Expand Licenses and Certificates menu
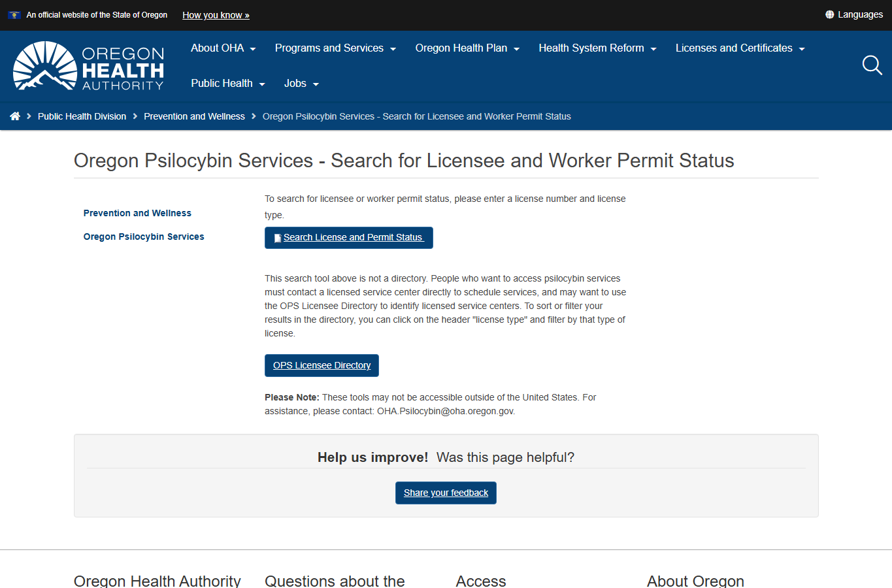 coord(740,48)
